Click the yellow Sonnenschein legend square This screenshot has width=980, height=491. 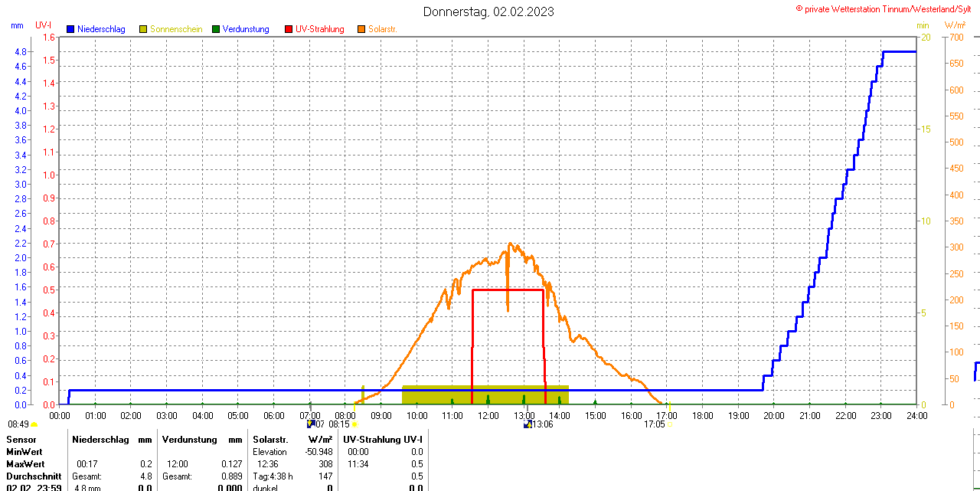tap(143, 29)
